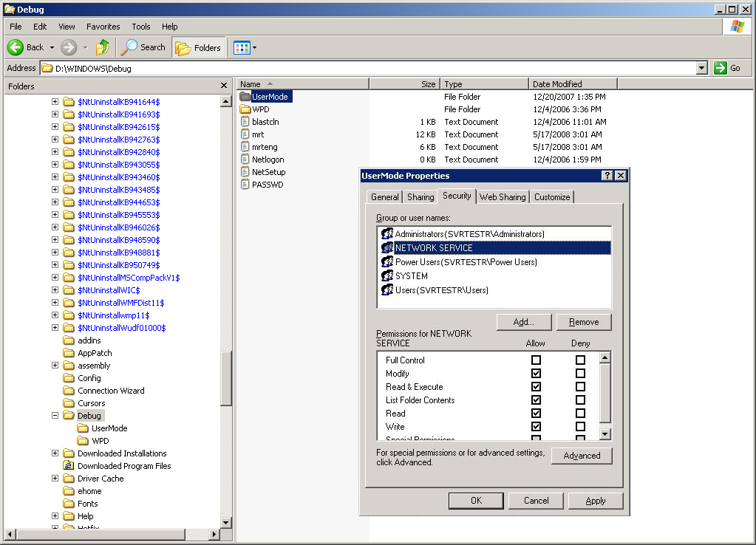Select the Netlogon document icon
This screenshot has height=545, width=756.
[245, 159]
